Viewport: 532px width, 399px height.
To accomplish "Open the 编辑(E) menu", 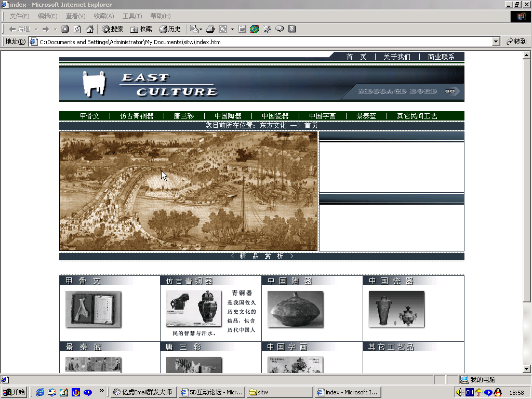I will coord(47,16).
